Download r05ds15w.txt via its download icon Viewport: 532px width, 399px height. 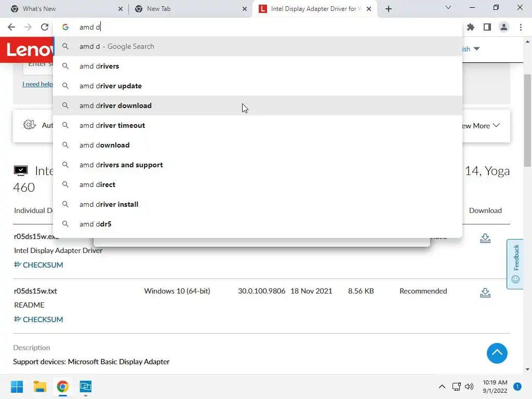tap(485, 292)
